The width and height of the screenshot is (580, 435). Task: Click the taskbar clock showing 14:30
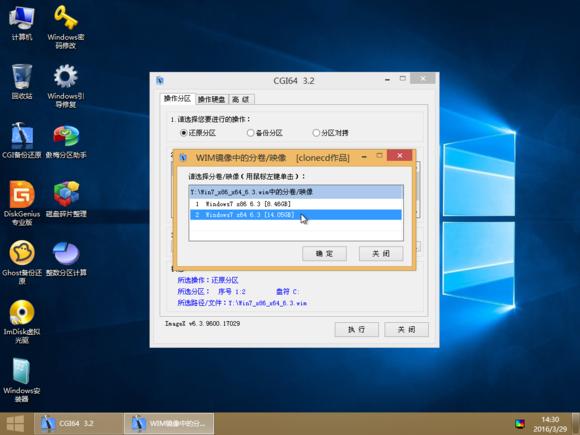550,424
